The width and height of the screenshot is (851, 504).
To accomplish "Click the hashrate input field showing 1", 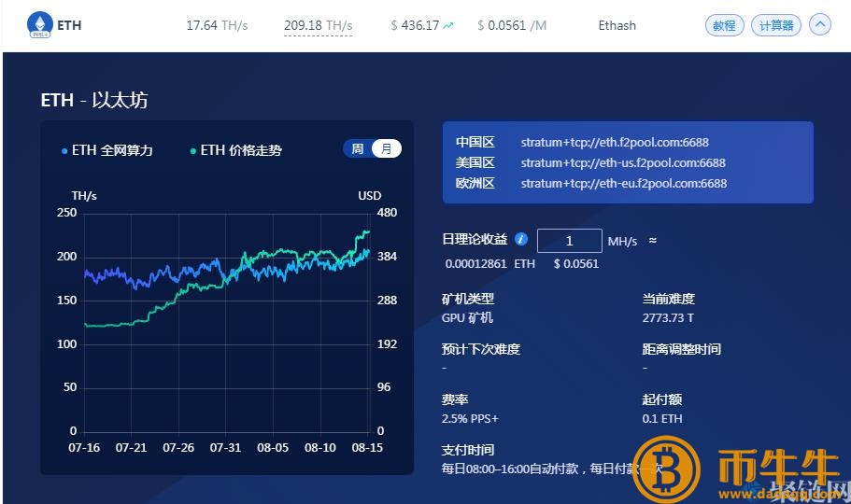I will [569, 241].
